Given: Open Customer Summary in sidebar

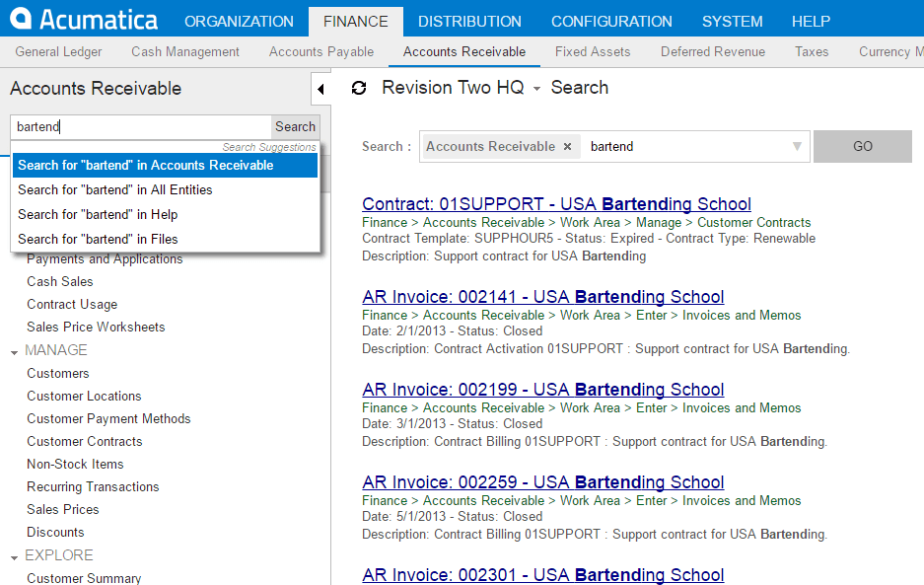Looking at the screenshot, I should [x=84, y=578].
